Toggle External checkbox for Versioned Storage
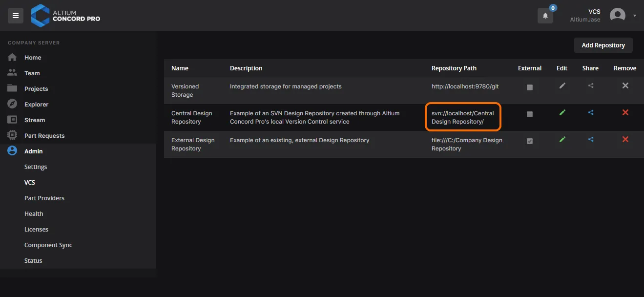The height and width of the screenshot is (297, 644). (530, 87)
